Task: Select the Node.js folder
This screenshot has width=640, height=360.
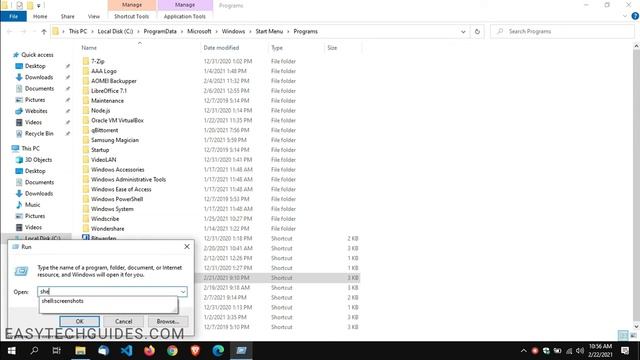Action: (100, 111)
